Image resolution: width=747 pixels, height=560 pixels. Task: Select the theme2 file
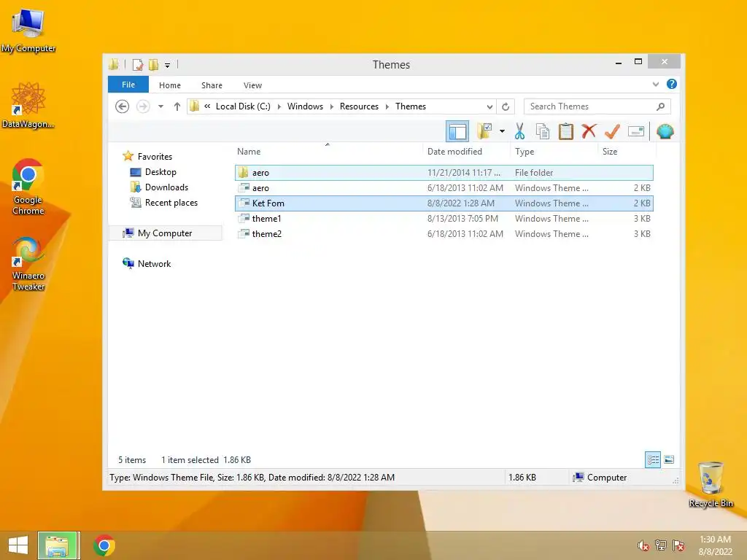pyautogui.click(x=444, y=234)
